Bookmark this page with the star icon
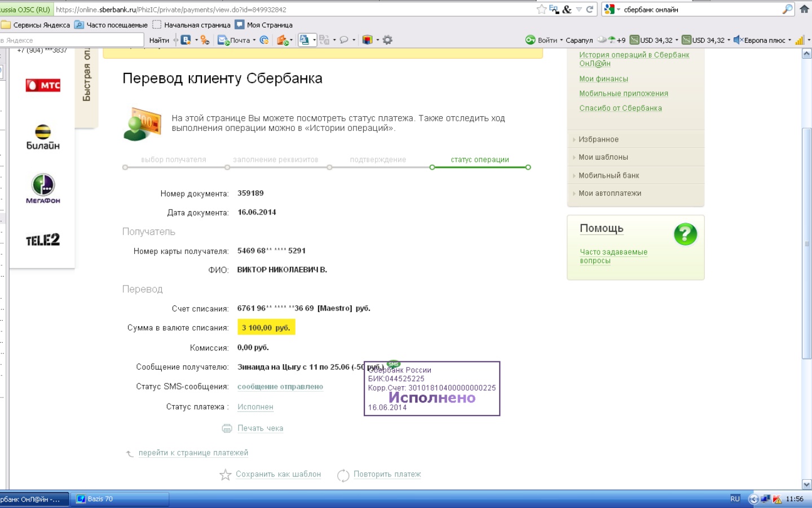Image resolution: width=812 pixels, height=508 pixels. click(541, 9)
